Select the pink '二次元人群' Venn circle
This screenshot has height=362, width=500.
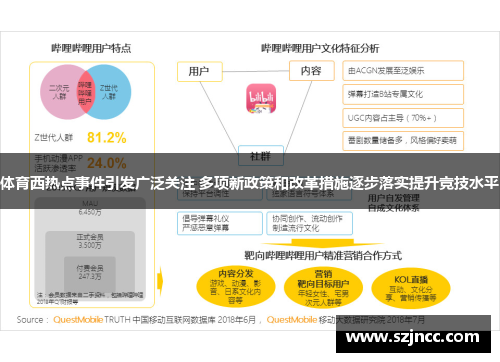(59, 92)
